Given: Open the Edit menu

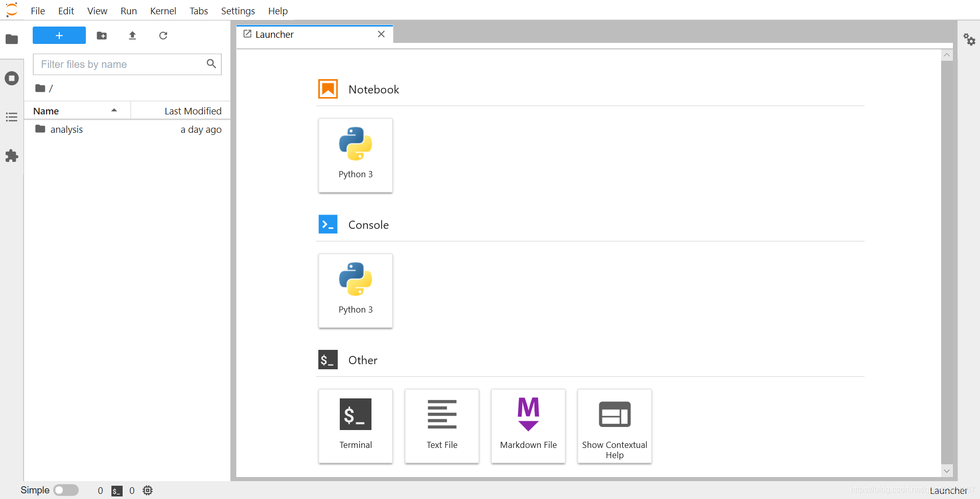Looking at the screenshot, I should pos(66,11).
